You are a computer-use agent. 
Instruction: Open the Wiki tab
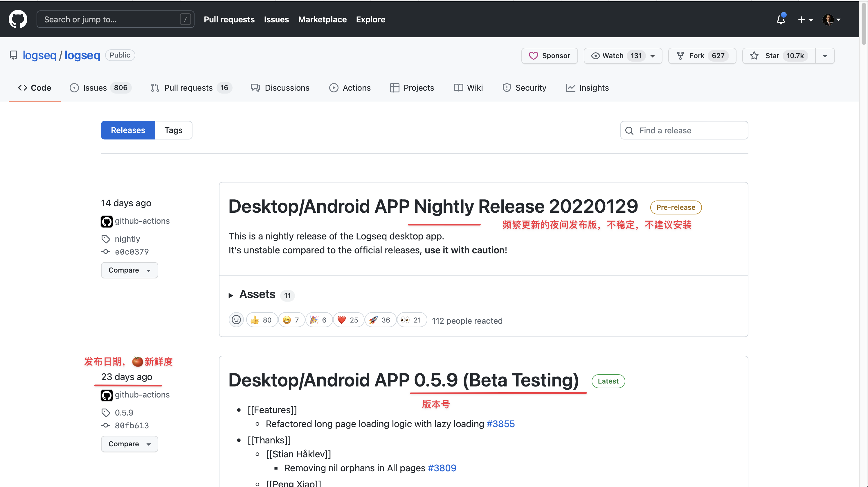[x=468, y=88]
